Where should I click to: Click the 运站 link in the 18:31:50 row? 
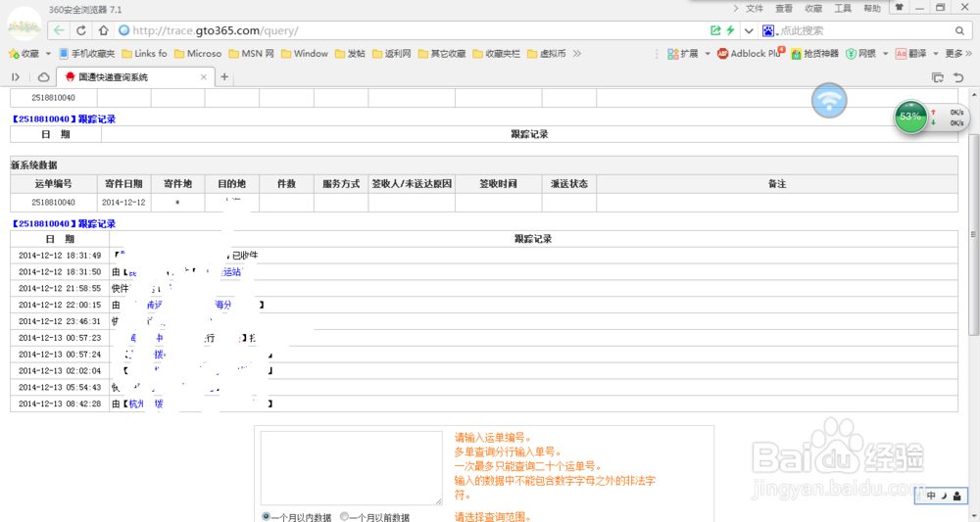(x=232, y=272)
